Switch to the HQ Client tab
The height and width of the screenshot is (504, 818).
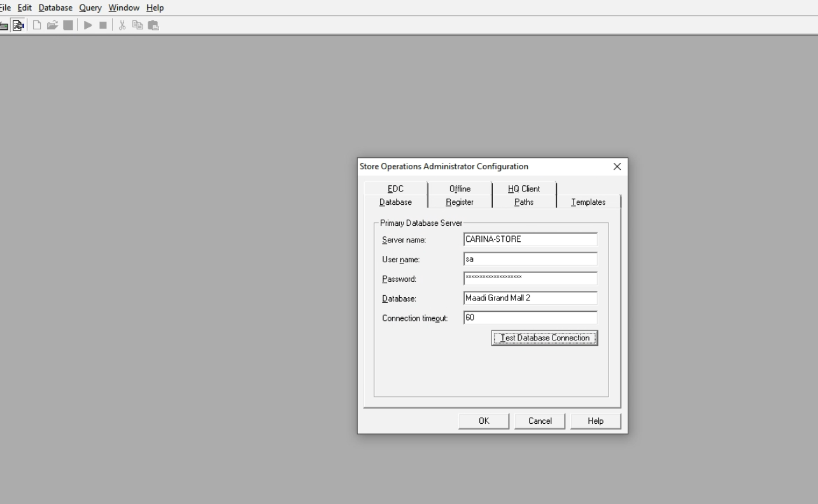(x=524, y=188)
